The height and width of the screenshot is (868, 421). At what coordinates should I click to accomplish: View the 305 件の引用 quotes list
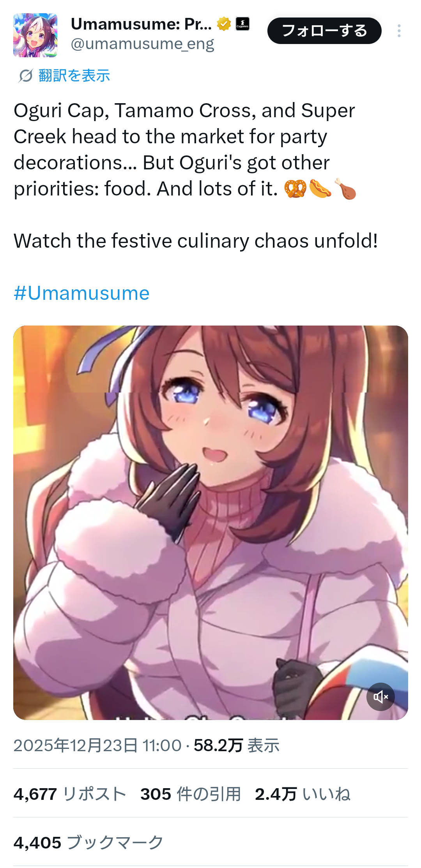click(x=191, y=794)
